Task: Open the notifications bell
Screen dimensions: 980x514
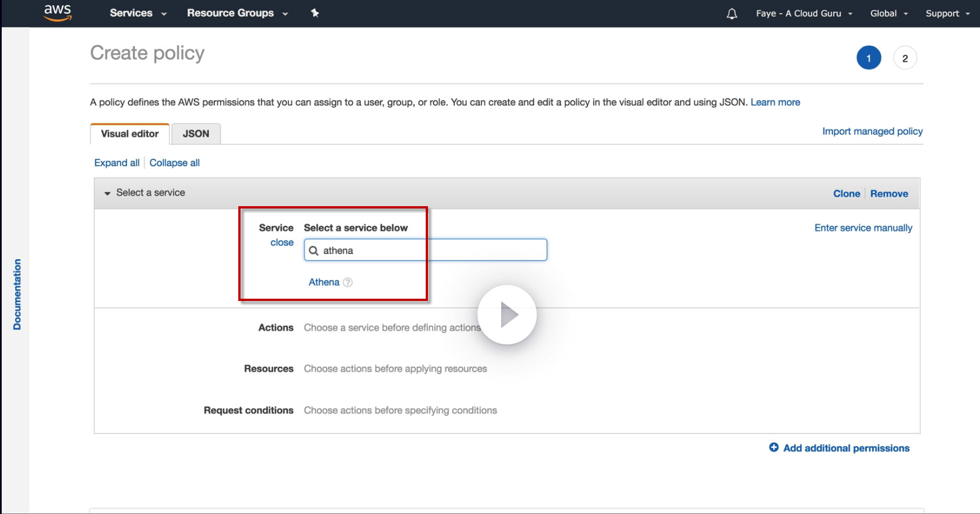Action: point(731,14)
